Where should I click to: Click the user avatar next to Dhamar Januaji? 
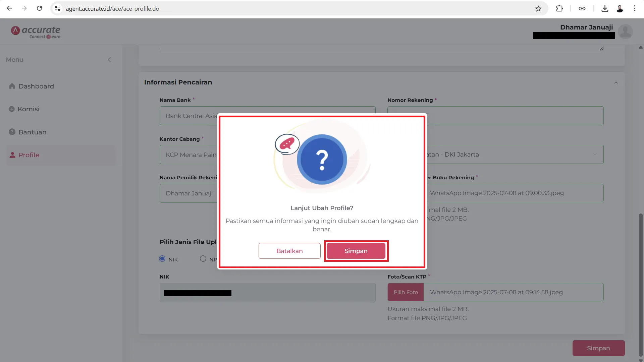(626, 31)
